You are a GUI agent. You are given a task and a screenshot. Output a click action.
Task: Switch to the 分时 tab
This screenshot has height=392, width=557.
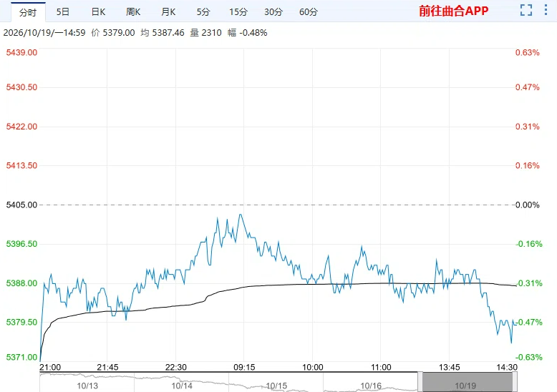coord(28,12)
